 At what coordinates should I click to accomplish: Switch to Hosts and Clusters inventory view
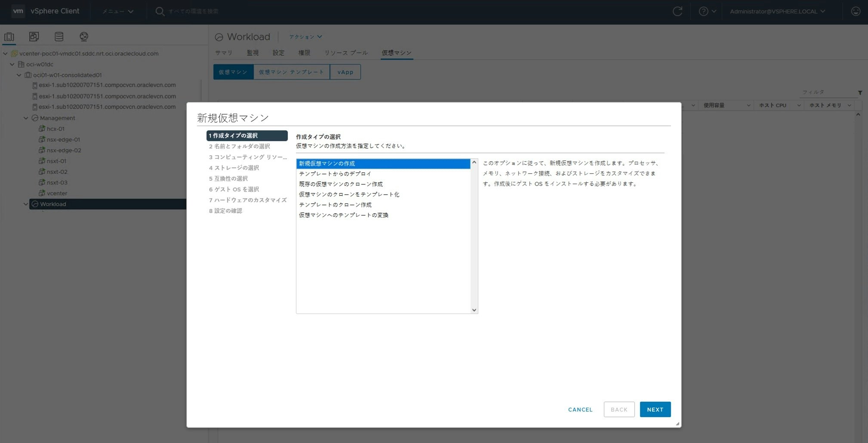pos(9,37)
